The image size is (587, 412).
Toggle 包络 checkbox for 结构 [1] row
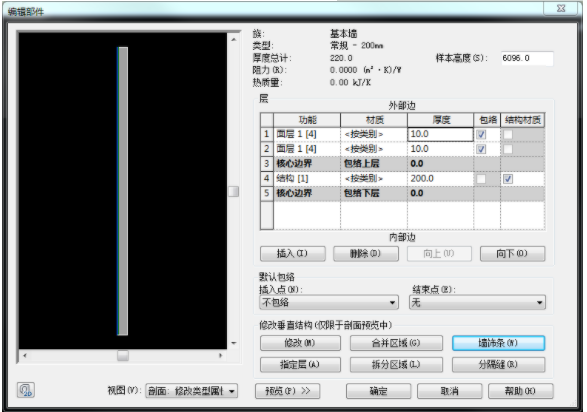click(481, 179)
